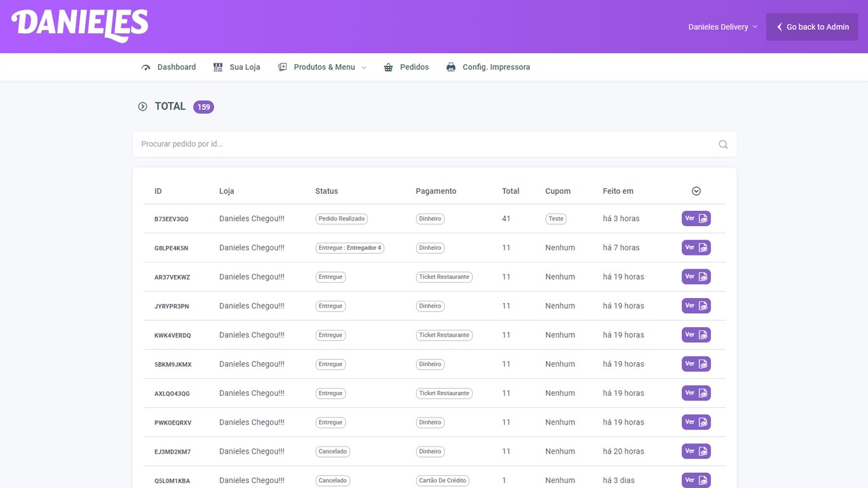This screenshot has height=488, width=868.
Task: Click Ver button for order G8LPE4K5N
Action: pos(696,248)
